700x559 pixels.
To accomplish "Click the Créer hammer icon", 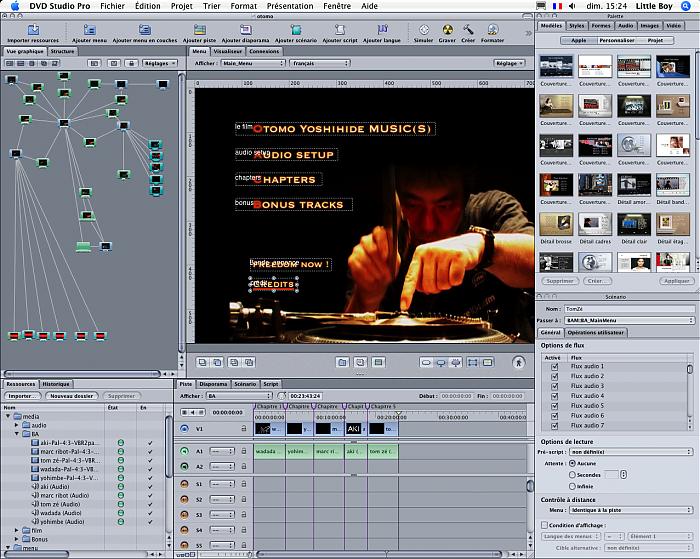I will 468,30.
